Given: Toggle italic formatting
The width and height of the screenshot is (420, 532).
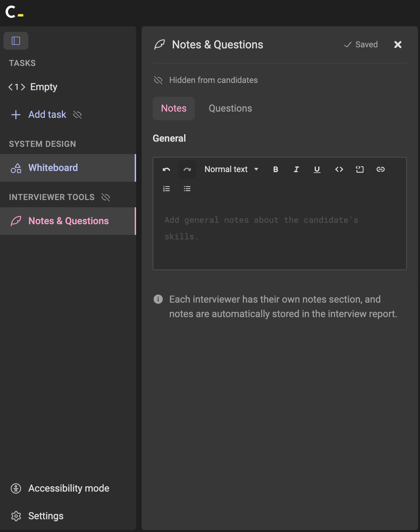Looking at the screenshot, I should [296, 169].
